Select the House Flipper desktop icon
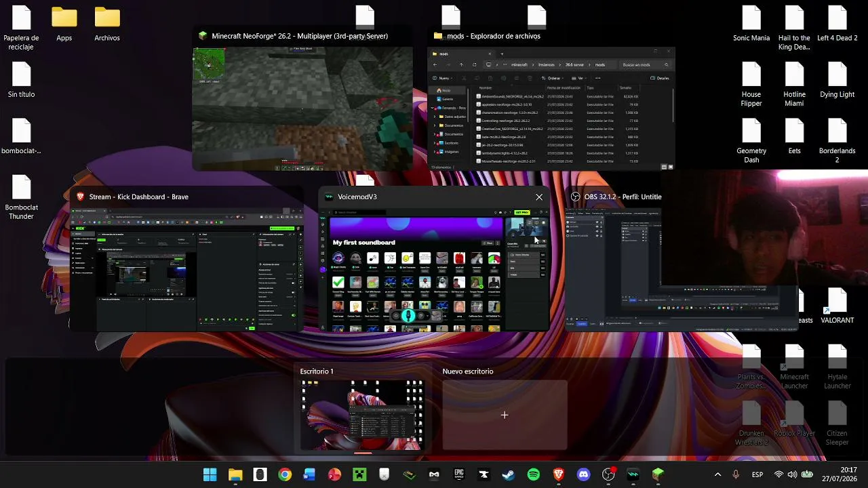 751,85
